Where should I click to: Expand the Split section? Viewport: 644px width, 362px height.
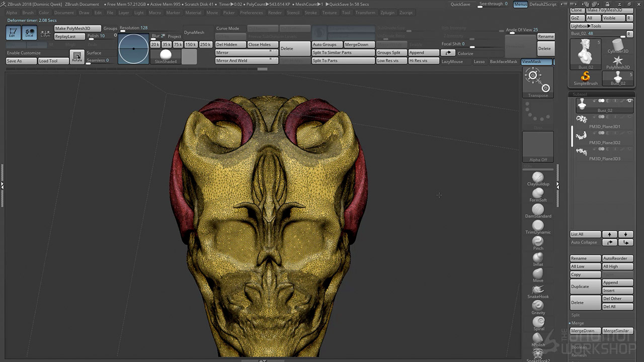576,315
